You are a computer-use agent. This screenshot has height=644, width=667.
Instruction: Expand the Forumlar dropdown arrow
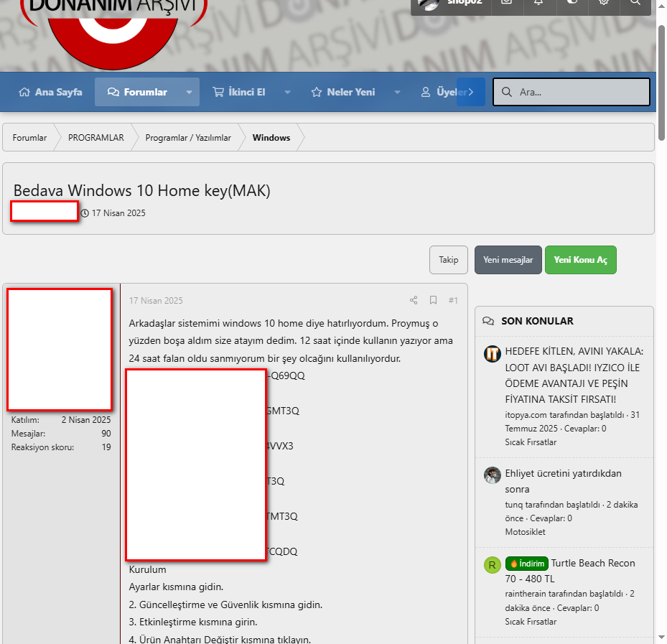tap(190, 92)
